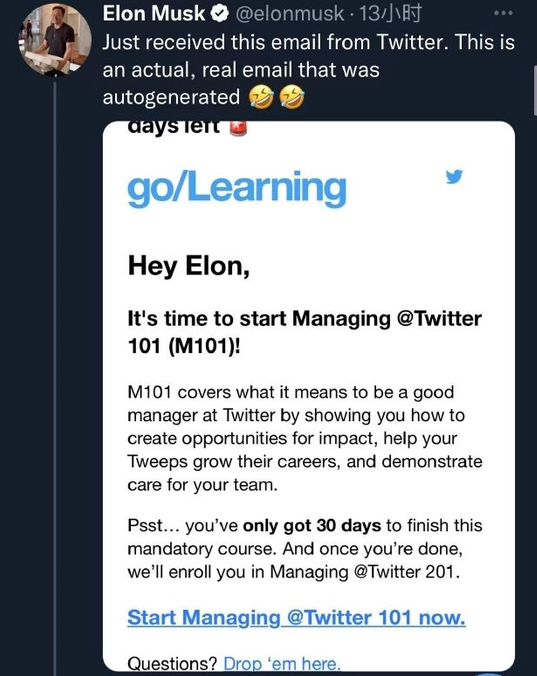
Task: Click the Elon Musk display name
Action: pos(154,14)
